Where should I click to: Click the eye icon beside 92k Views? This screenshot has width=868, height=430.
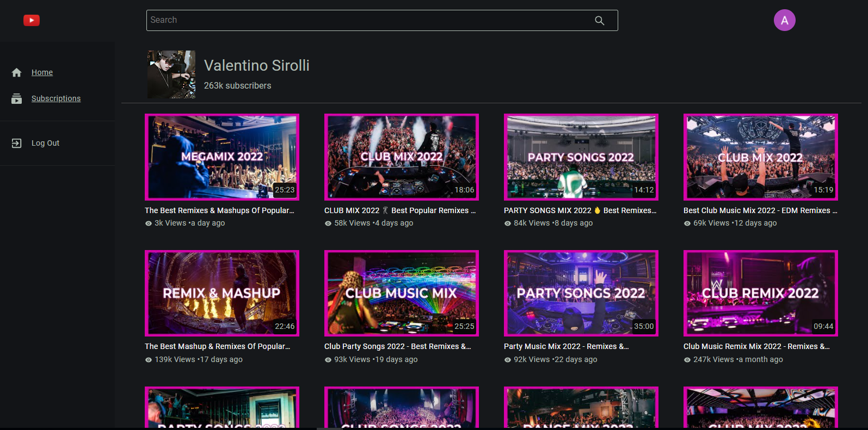click(x=507, y=360)
